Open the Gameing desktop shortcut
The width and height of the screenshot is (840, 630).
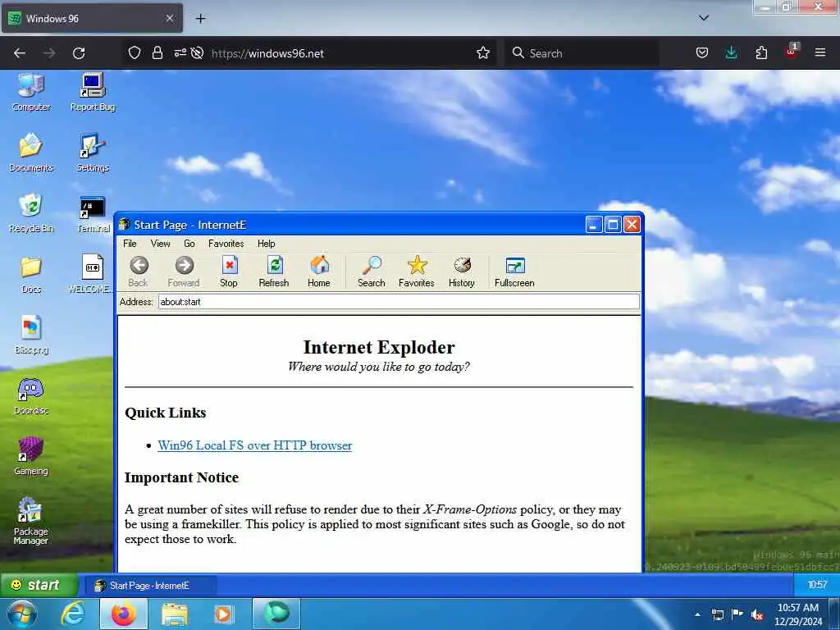point(31,456)
